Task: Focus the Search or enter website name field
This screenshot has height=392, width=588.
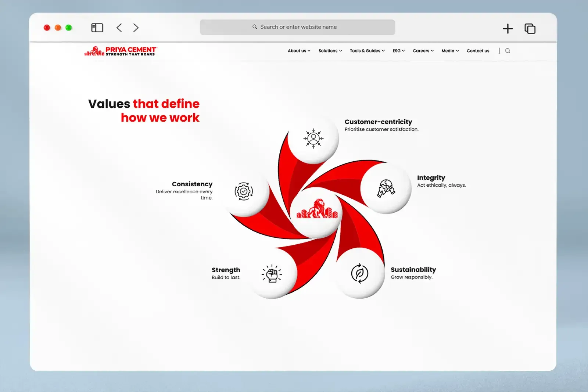Action: (x=297, y=27)
